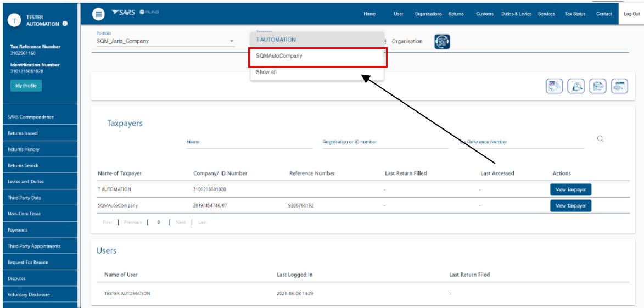Open the Home menu

coord(369,14)
